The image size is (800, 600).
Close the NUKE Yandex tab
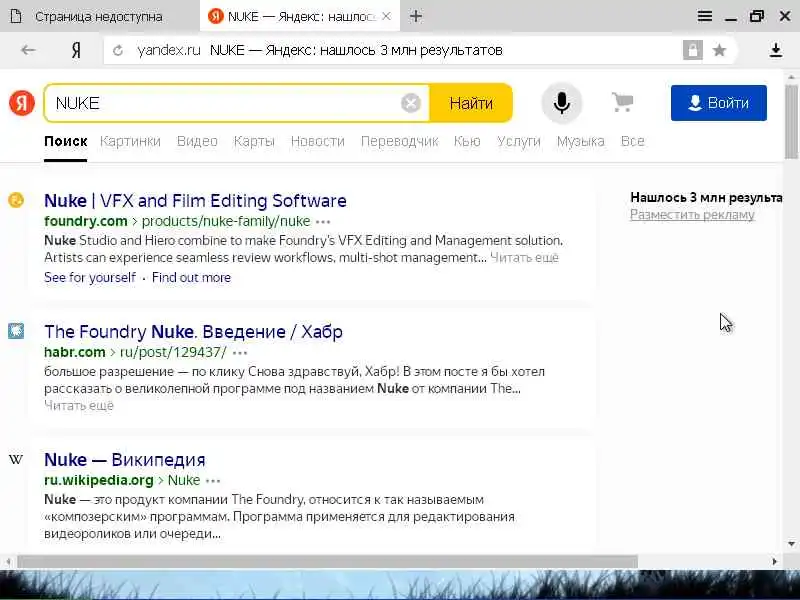[x=386, y=16]
